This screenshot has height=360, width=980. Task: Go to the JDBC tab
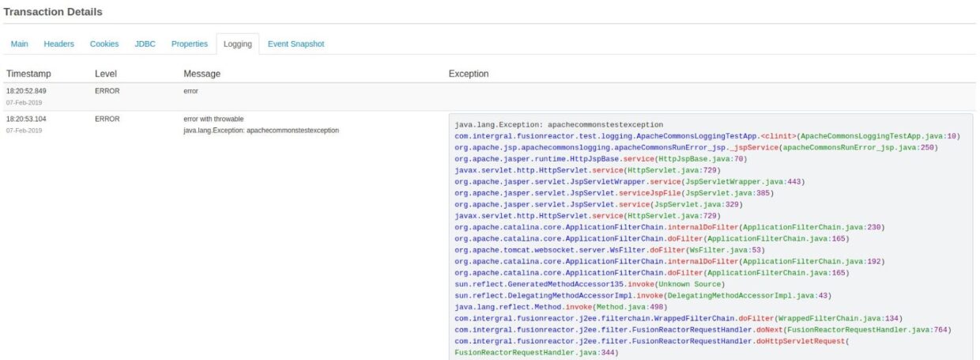click(145, 44)
